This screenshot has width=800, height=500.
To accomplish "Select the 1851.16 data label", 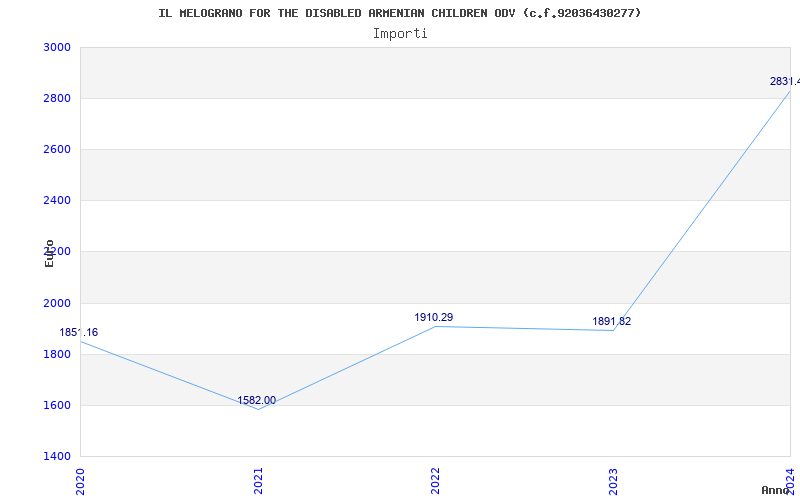I will 79,332.
